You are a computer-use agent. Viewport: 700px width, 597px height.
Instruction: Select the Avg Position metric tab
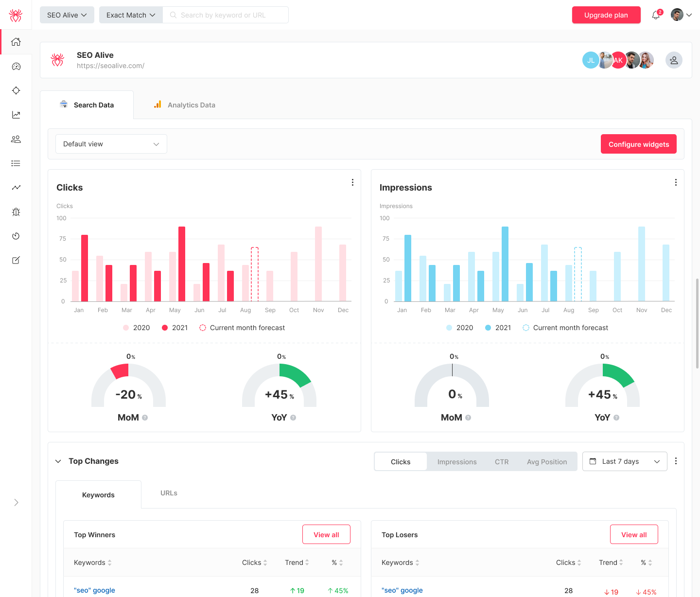tap(547, 462)
